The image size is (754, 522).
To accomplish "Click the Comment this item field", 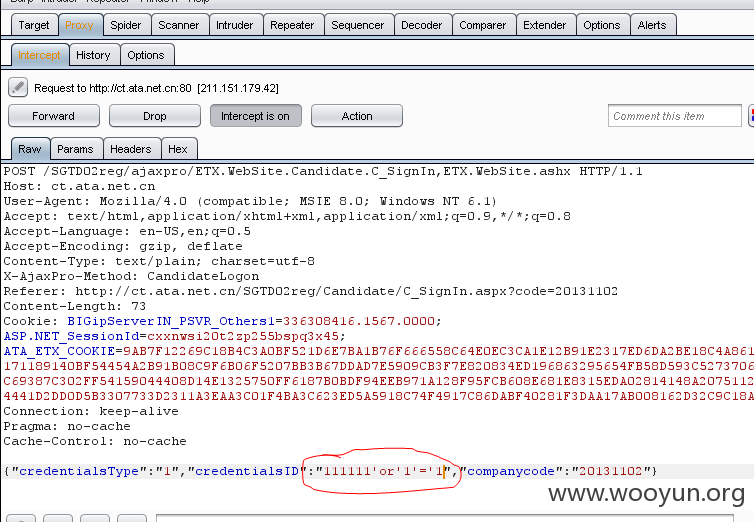I will pyautogui.click(x=675, y=116).
